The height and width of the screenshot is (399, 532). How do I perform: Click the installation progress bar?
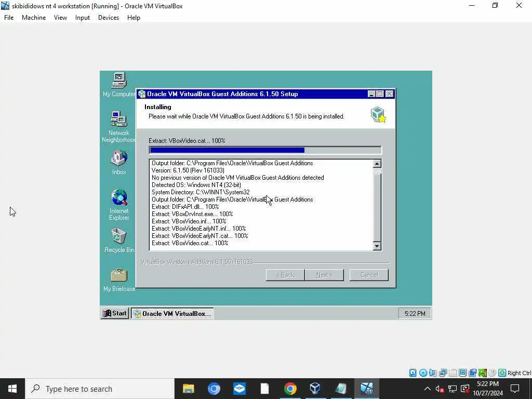click(x=265, y=150)
